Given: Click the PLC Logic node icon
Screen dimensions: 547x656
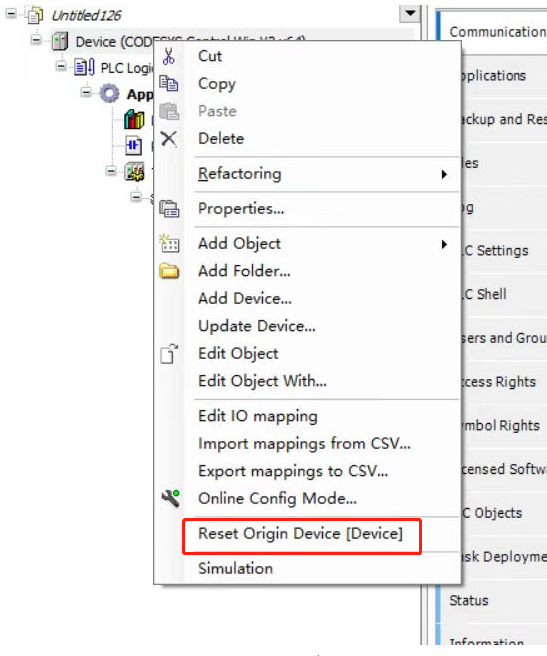Looking at the screenshot, I should (x=85, y=67).
